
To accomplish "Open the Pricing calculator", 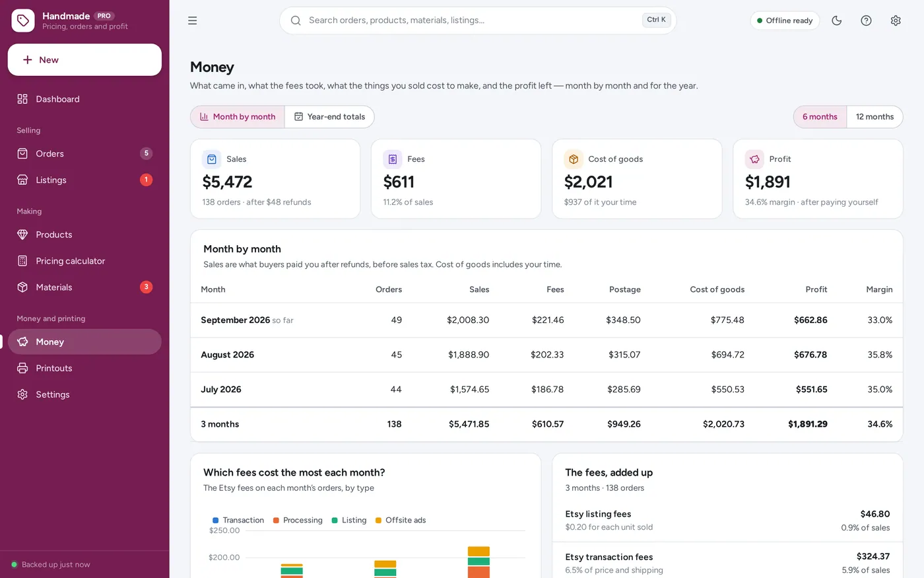I will point(84,261).
